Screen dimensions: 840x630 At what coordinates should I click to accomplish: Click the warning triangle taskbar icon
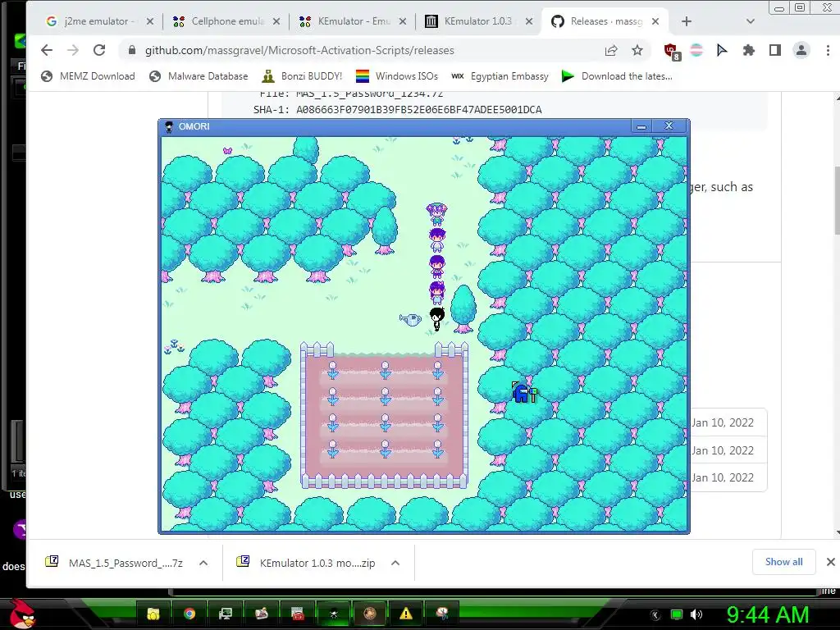pos(405,614)
